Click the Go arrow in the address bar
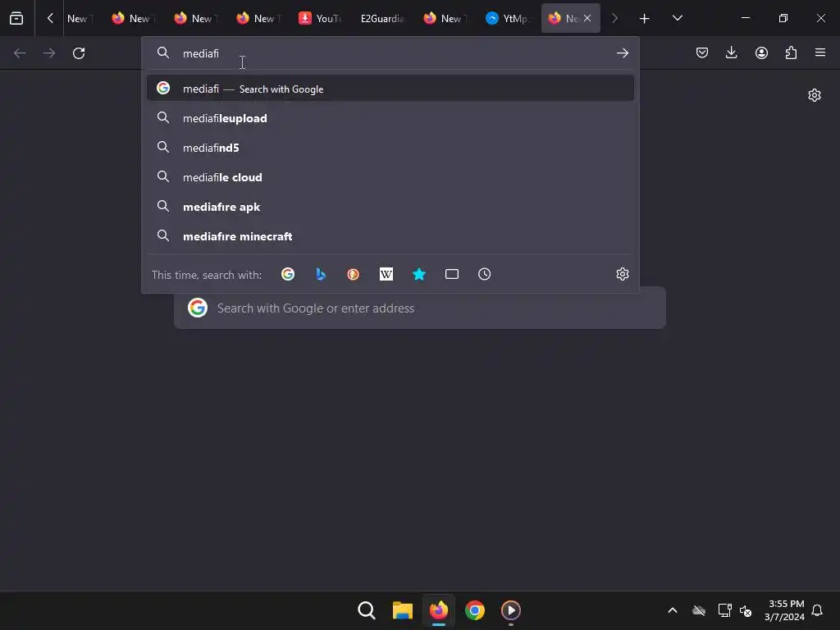This screenshot has height=630, width=840. pos(622,53)
